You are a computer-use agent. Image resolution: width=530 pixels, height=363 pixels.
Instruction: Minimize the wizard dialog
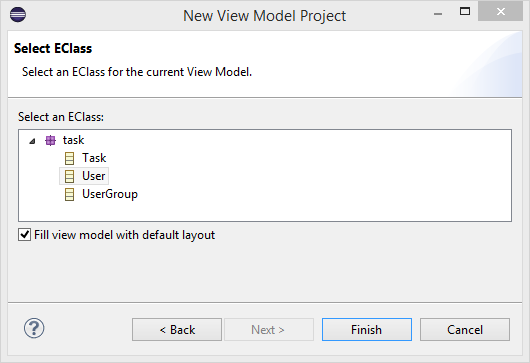tap(438, 14)
